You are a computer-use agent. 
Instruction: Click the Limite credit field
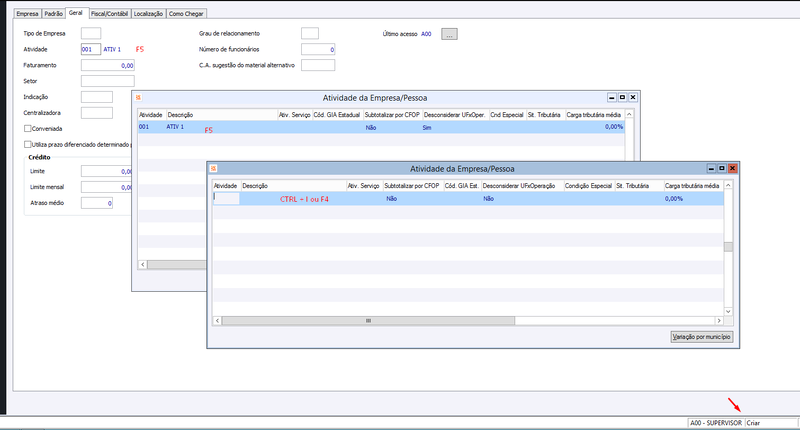click(107, 171)
